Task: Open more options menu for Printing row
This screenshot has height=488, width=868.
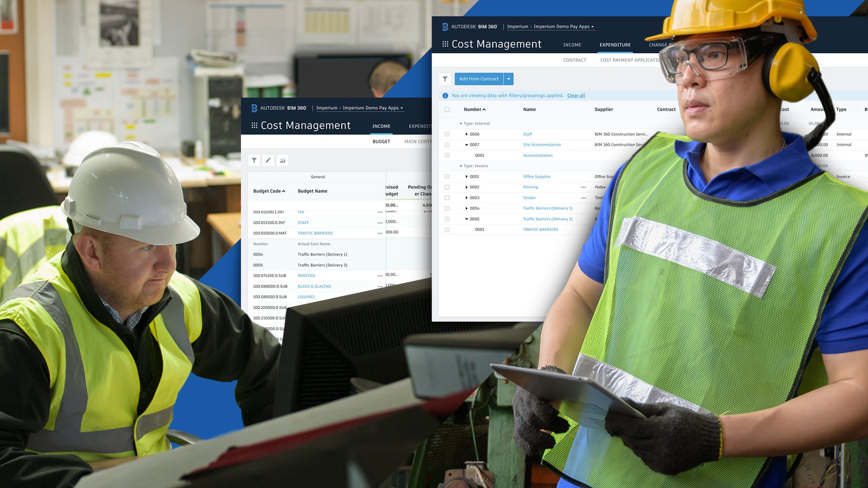Action: pos(583,187)
